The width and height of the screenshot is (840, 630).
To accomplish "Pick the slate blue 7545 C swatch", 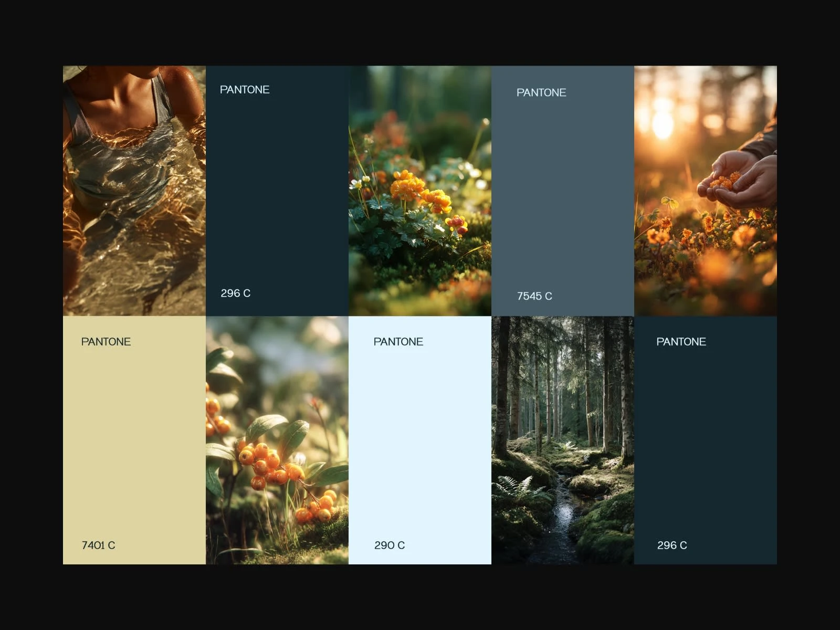I will tap(563, 191).
